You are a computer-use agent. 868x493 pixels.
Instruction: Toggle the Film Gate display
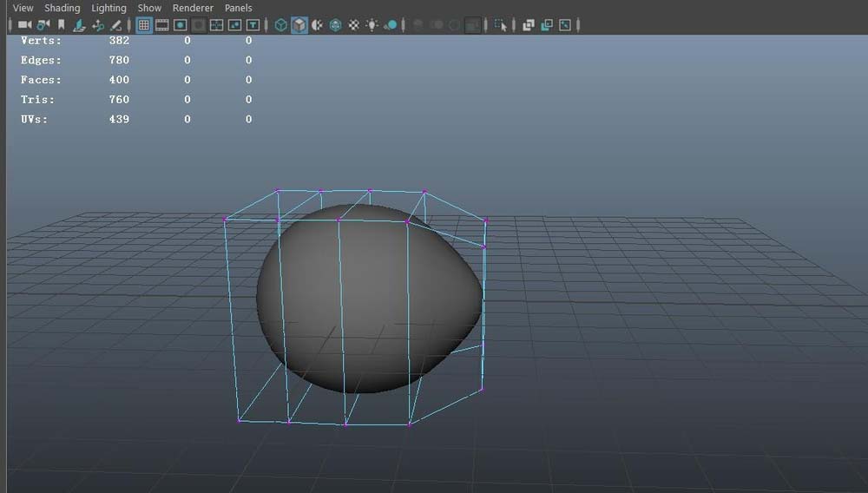pos(162,25)
